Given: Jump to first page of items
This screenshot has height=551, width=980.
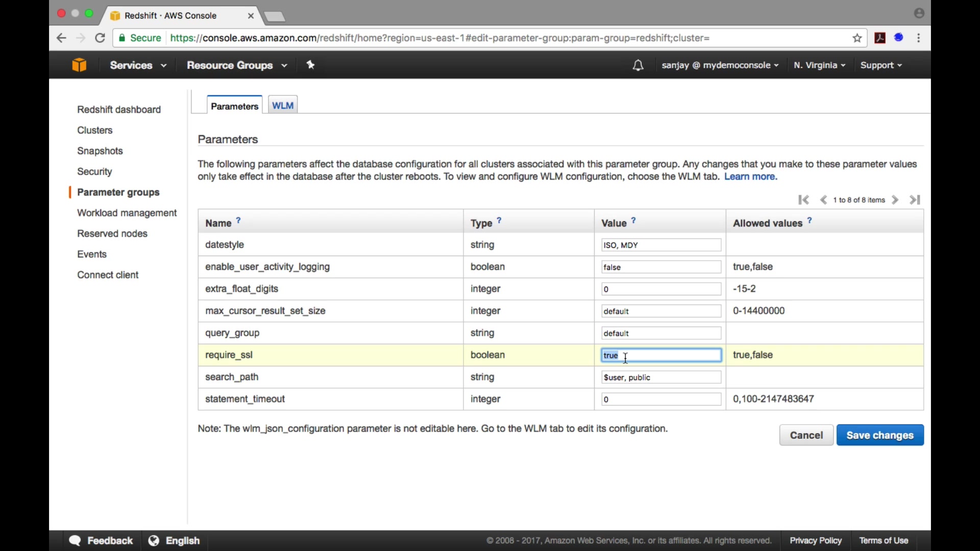Looking at the screenshot, I should click(804, 200).
